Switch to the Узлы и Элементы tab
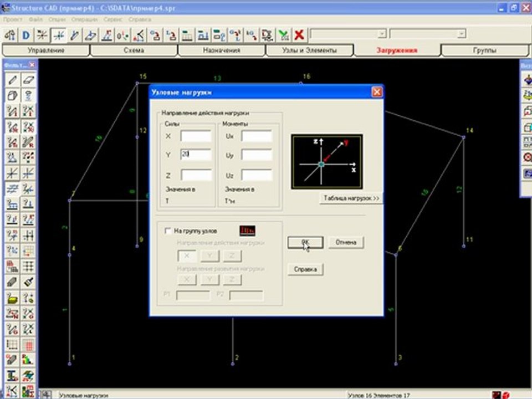Image resolution: width=532 pixels, height=399 pixels. tap(309, 50)
